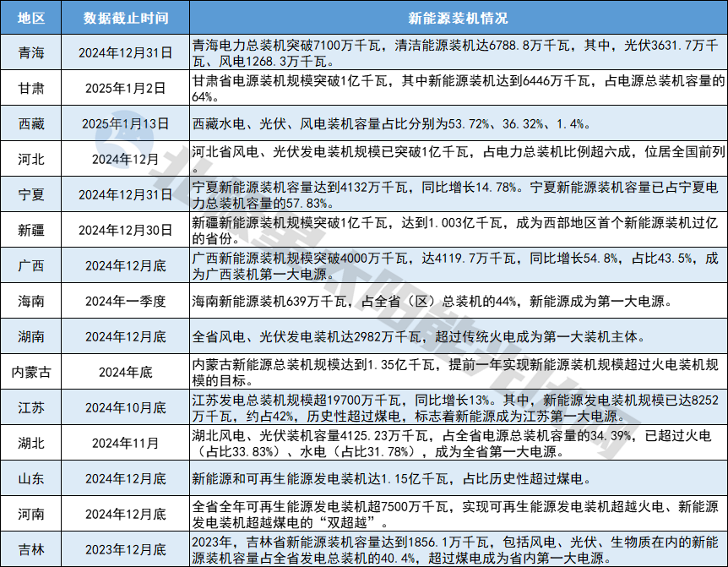Click the date 2023年12月底

pos(125,549)
